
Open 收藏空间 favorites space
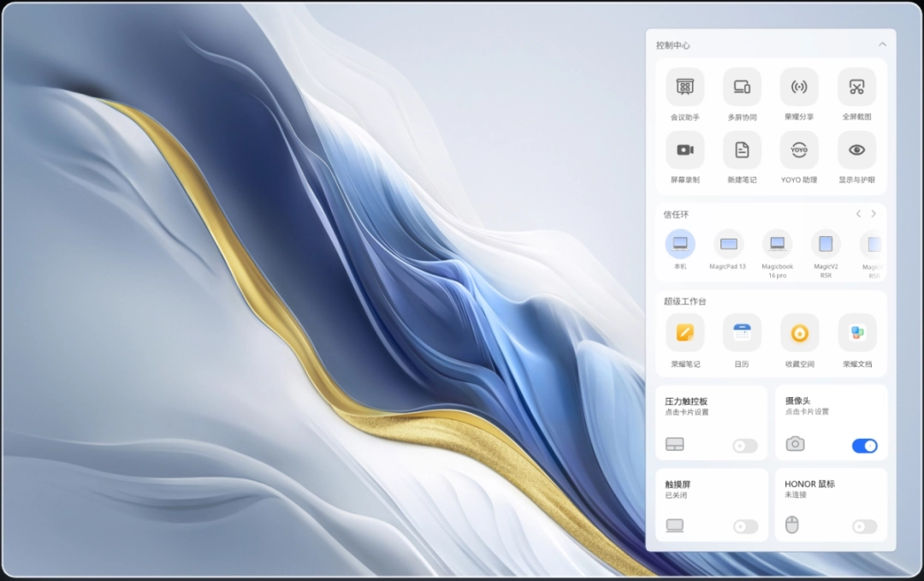799,333
